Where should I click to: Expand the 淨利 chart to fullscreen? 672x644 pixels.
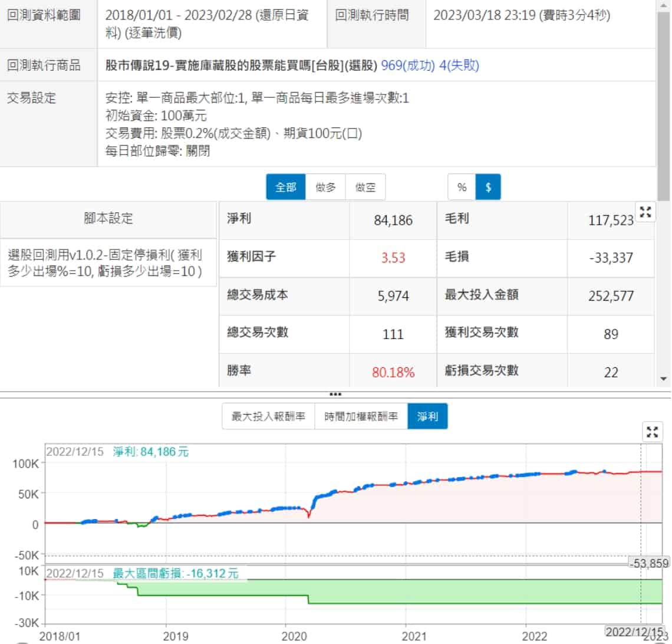(652, 432)
